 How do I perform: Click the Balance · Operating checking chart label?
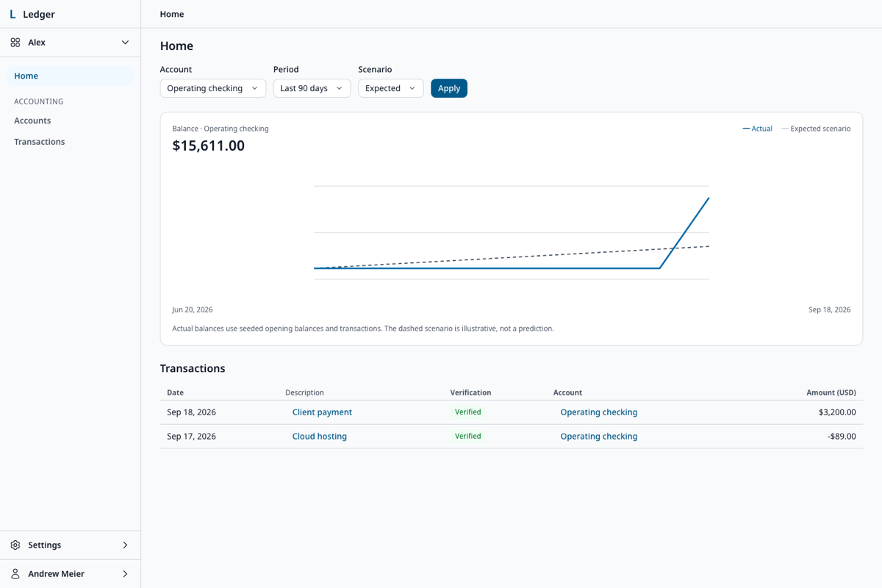click(220, 129)
